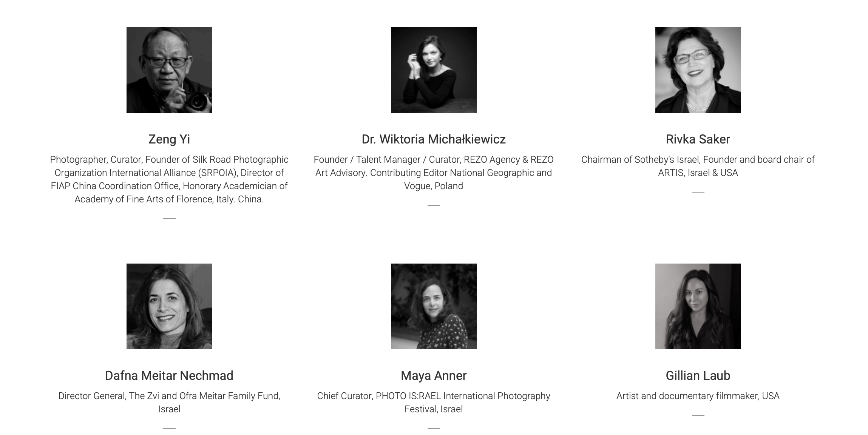868x435 pixels.
Task: Click the REZO Agency description paragraph
Action: (x=434, y=173)
